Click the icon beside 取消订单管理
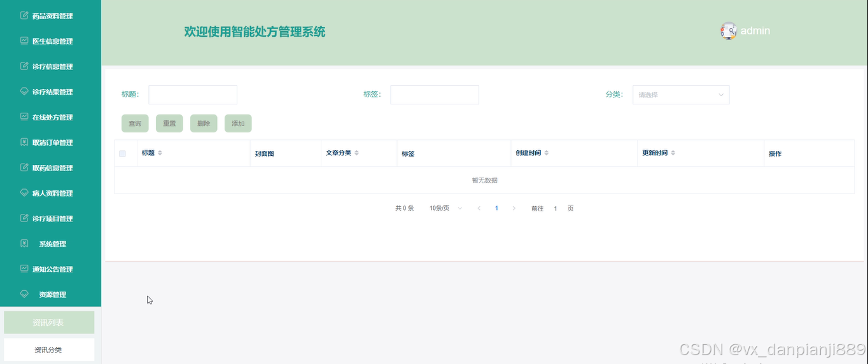The width and height of the screenshot is (868, 364). coord(24,143)
